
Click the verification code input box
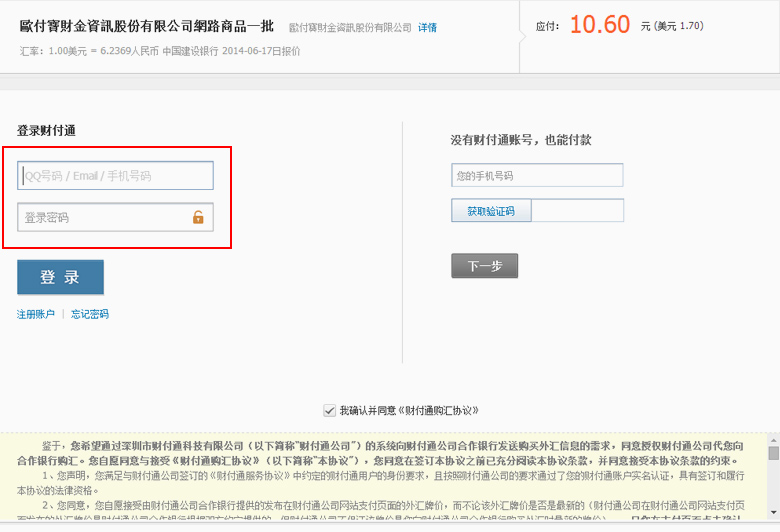click(577, 211)
